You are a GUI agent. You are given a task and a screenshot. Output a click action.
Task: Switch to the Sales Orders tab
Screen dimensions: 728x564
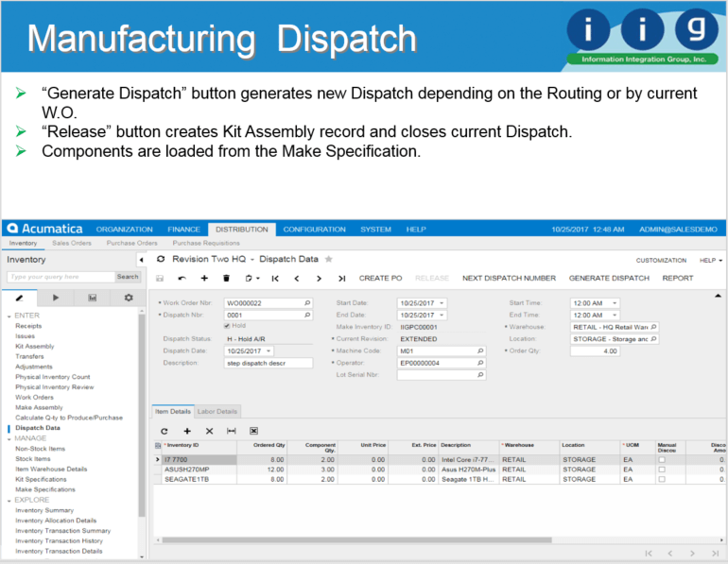(72, 243)
